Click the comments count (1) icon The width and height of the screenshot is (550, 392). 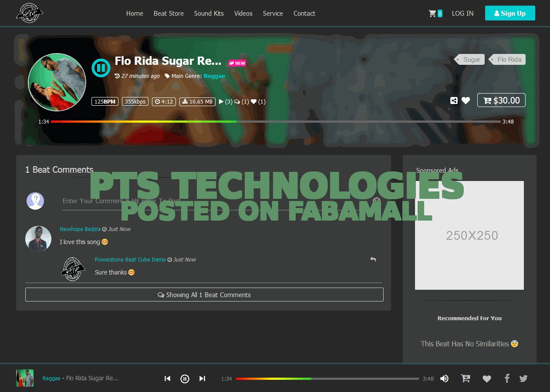point(242,102)
